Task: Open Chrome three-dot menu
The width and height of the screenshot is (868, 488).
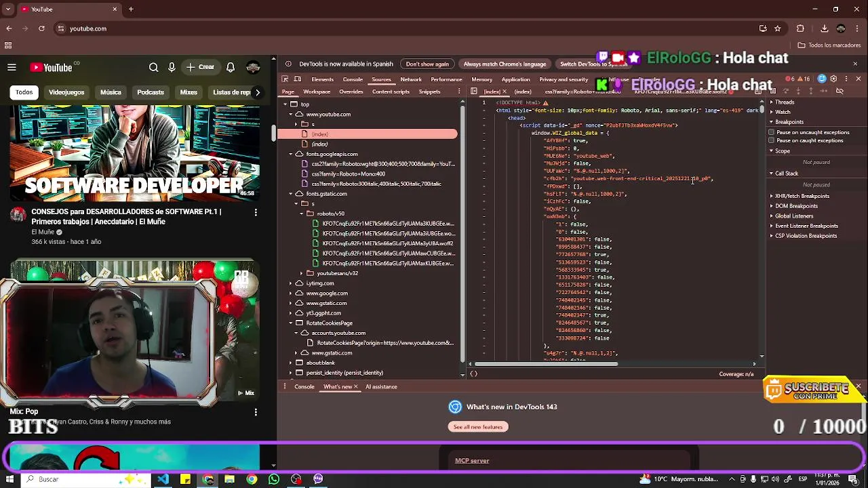Action: pyautogui.click(x=858, y=28)
